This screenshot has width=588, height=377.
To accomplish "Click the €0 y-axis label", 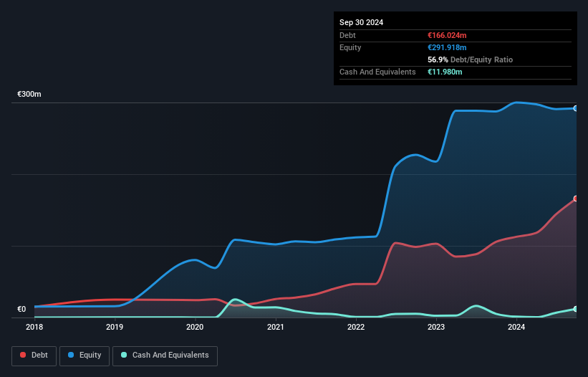I will tap(21, 309).
